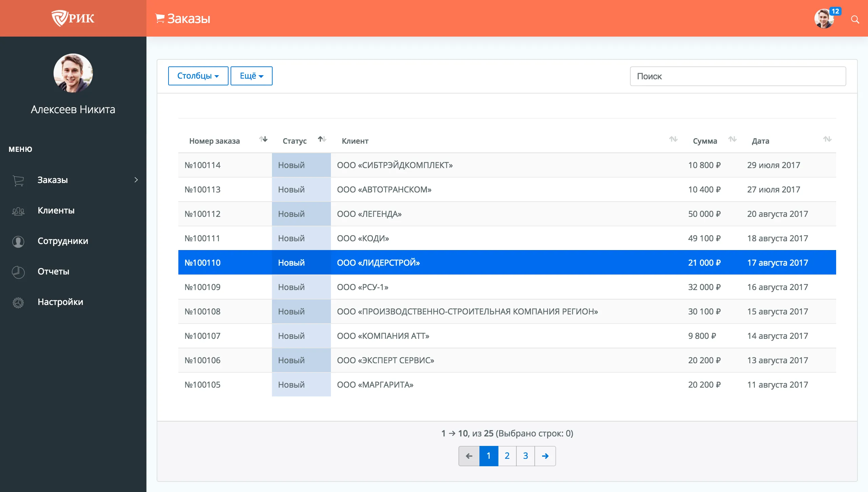Open the Ещё dropdown menu
The width and height of the screenshot is (868, 492).
click(x=251, y=76)
